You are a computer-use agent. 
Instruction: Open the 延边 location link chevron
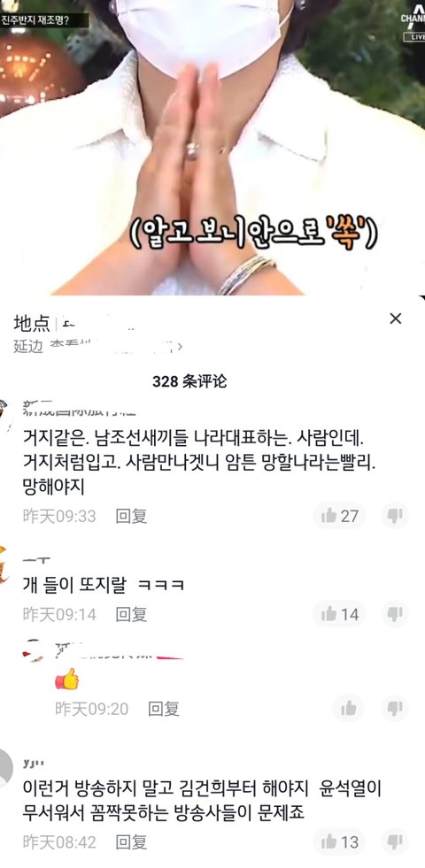[180, 347]
